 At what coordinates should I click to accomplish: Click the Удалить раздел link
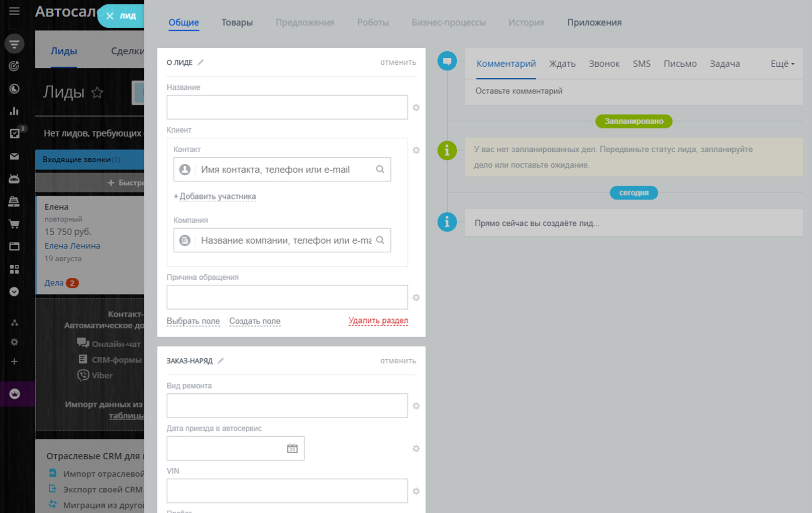tap(378, 321)
